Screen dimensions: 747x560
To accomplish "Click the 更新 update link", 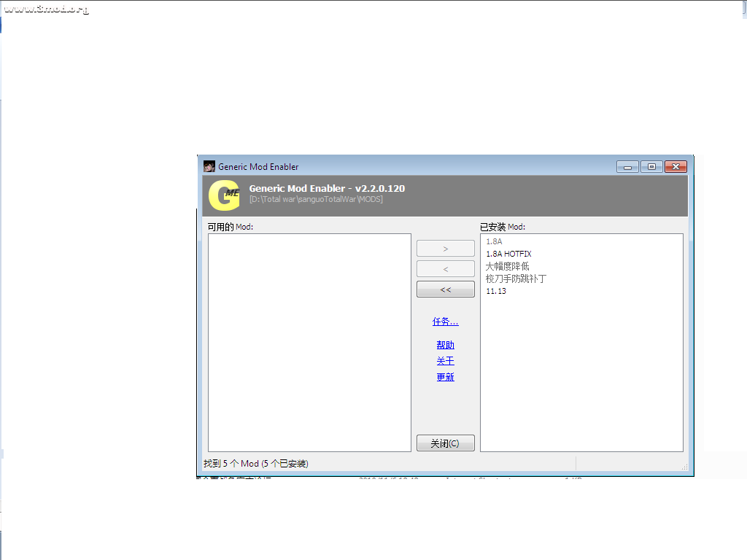I will click(x=445, y=377).
